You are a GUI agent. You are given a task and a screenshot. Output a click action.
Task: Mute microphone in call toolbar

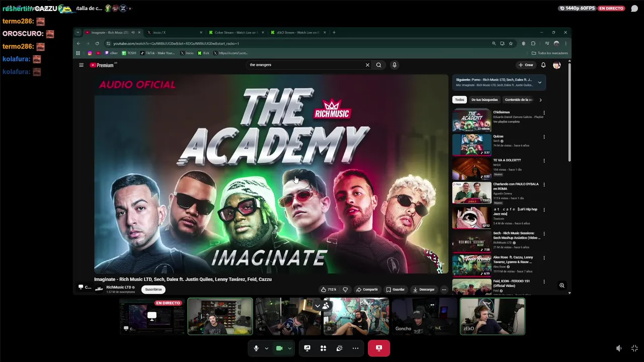click(256, 348)
